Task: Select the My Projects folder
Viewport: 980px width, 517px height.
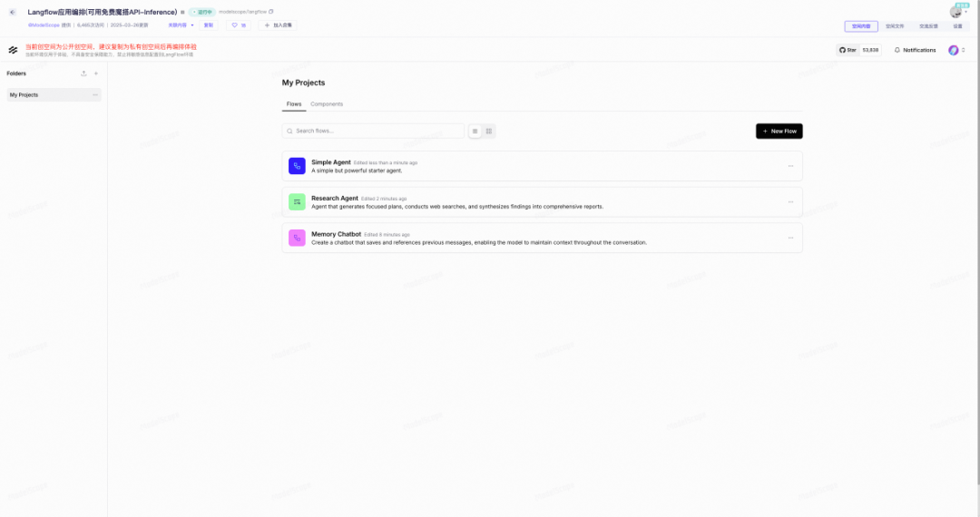Action: 54,95
